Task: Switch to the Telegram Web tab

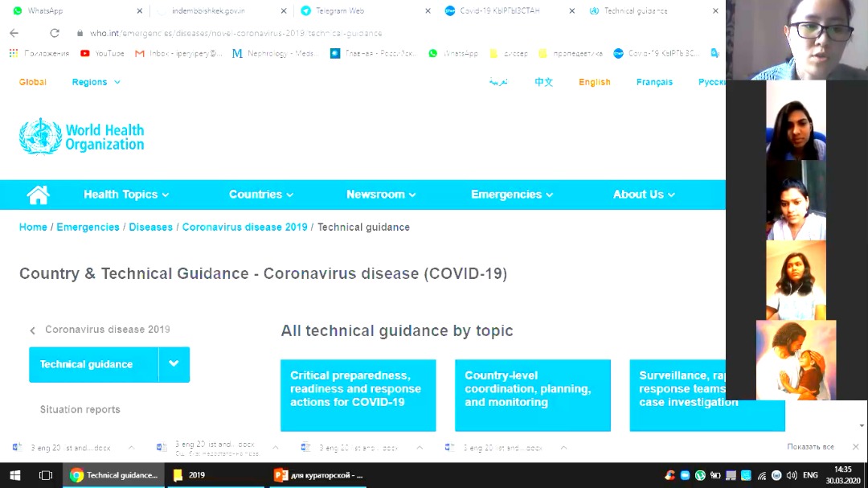Action: [362, 11]
